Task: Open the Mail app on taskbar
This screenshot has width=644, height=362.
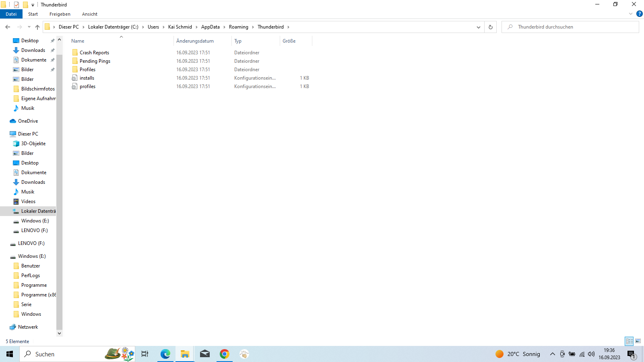Action: tap(204, 354)
